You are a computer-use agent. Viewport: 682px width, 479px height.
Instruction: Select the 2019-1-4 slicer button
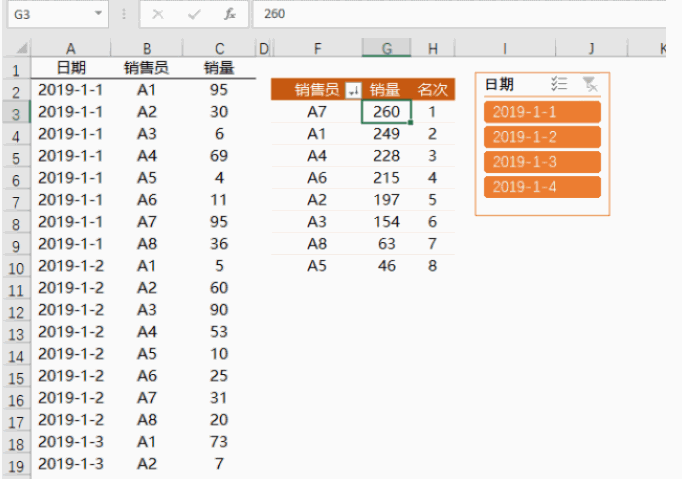542,187
